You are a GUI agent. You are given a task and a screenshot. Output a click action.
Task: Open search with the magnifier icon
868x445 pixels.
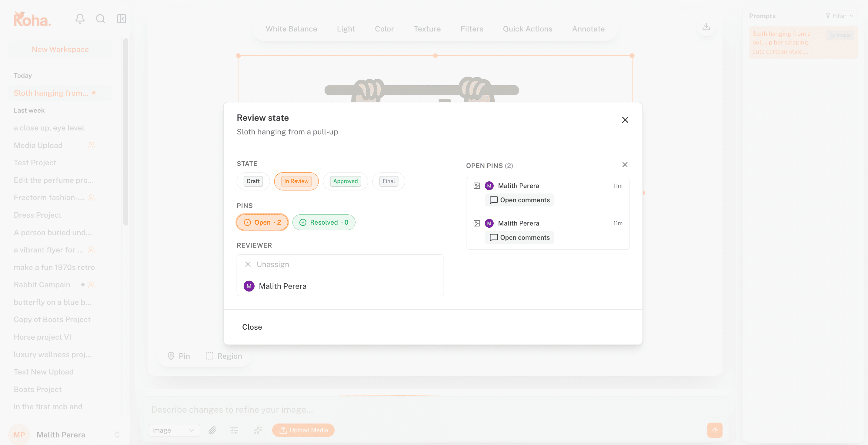100,19
